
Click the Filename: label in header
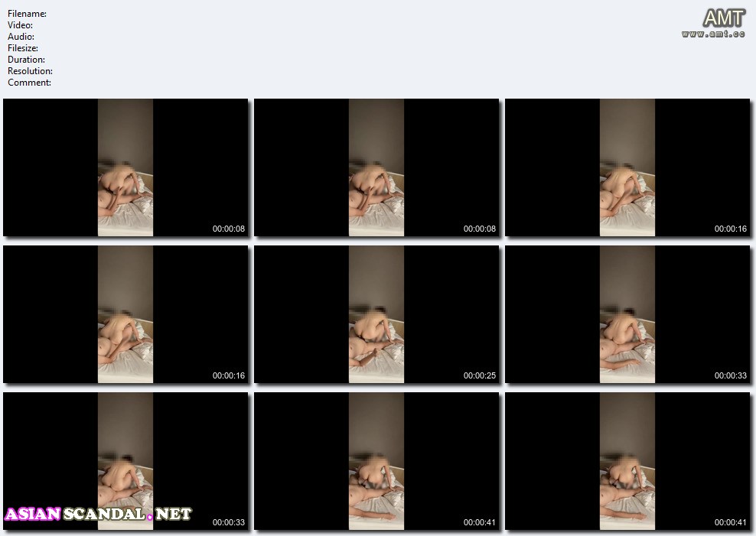27,14
